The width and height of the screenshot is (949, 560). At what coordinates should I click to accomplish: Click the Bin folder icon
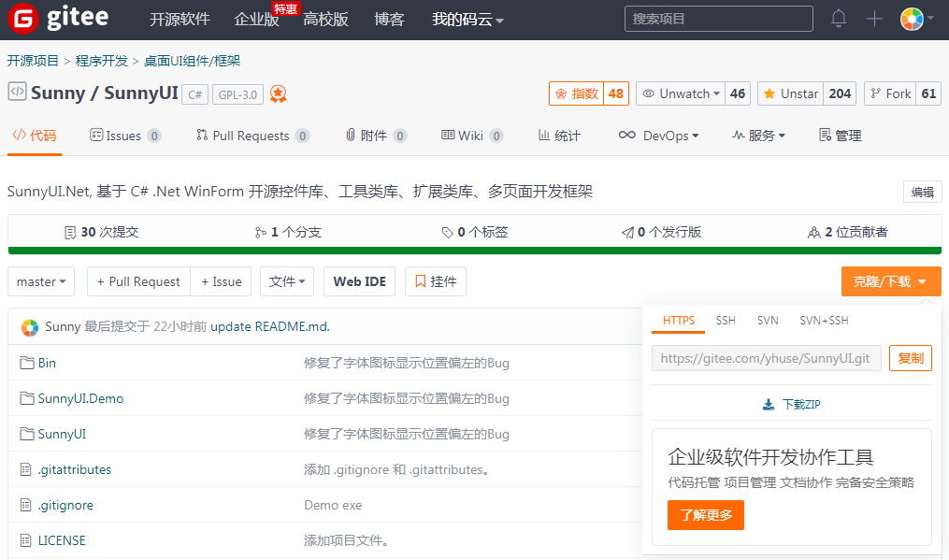click(x=26, y=363)
